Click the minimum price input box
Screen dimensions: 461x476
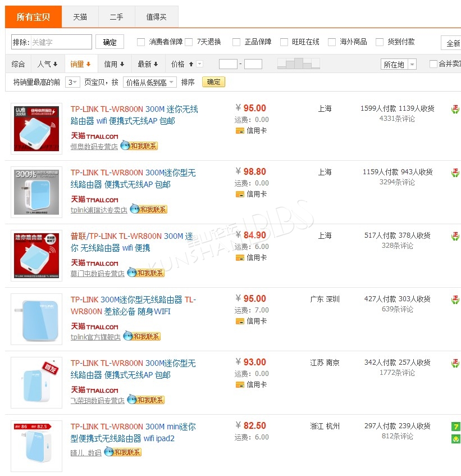(228, 64)
